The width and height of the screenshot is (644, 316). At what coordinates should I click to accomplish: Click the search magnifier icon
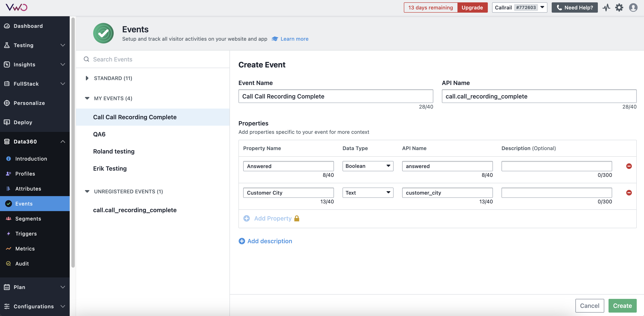[86, 59]
